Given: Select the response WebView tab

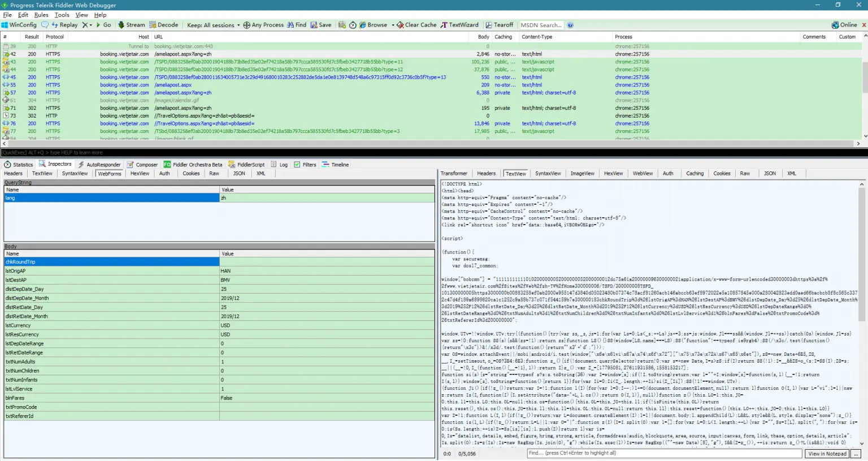Looking at the screenshot, I should point(643,174).
